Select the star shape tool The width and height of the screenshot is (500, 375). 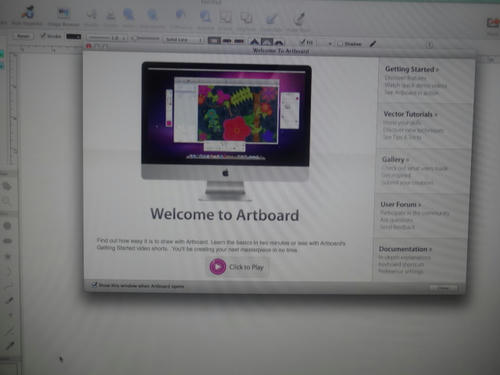tap(8, 256)
